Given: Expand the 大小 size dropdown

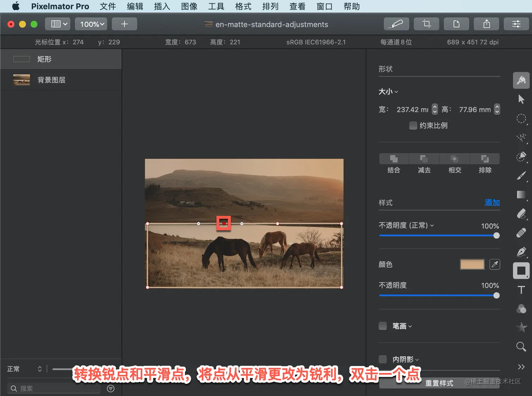Looking at the screenshot, I should [388, 92].
